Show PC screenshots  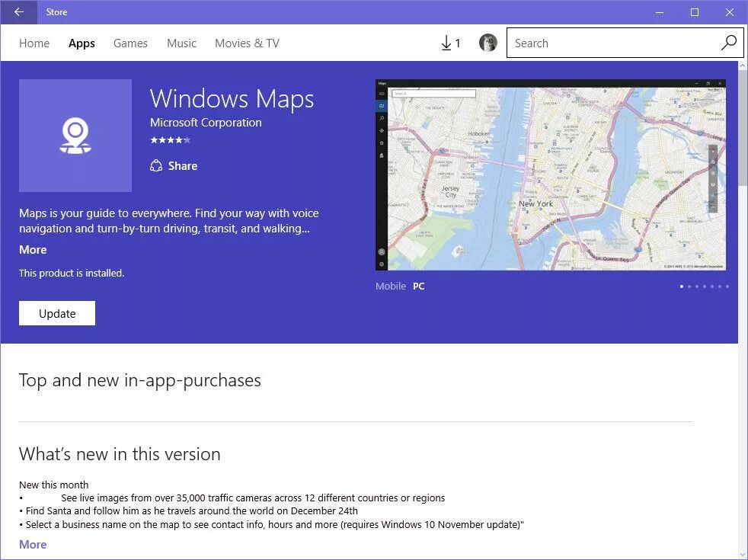point(418,286)
